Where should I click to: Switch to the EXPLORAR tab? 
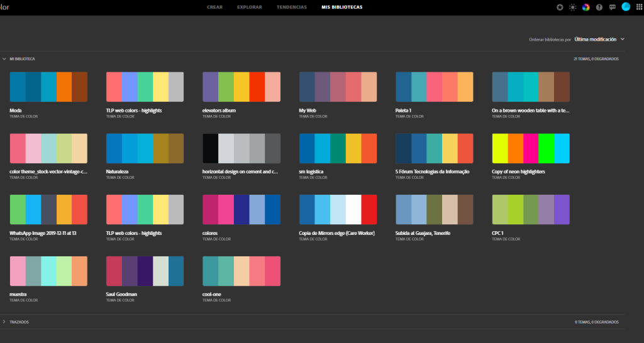(250, 7)
